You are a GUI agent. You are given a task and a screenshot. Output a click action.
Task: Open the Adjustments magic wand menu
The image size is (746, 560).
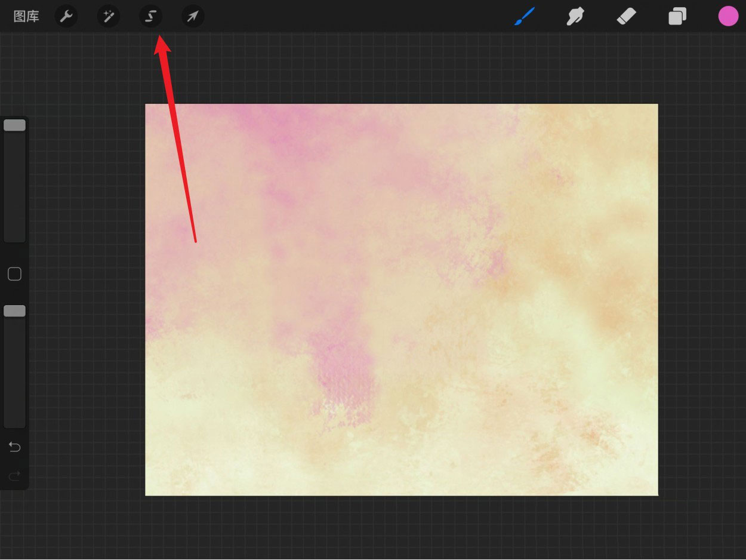click(x=109, y=17)
